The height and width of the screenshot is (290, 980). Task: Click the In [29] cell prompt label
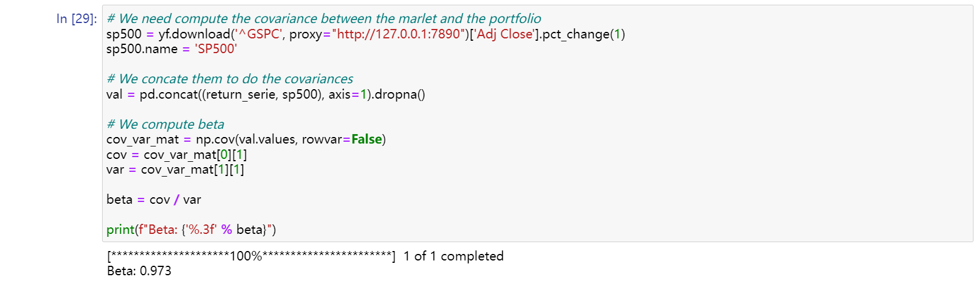[x=77, y=19]
